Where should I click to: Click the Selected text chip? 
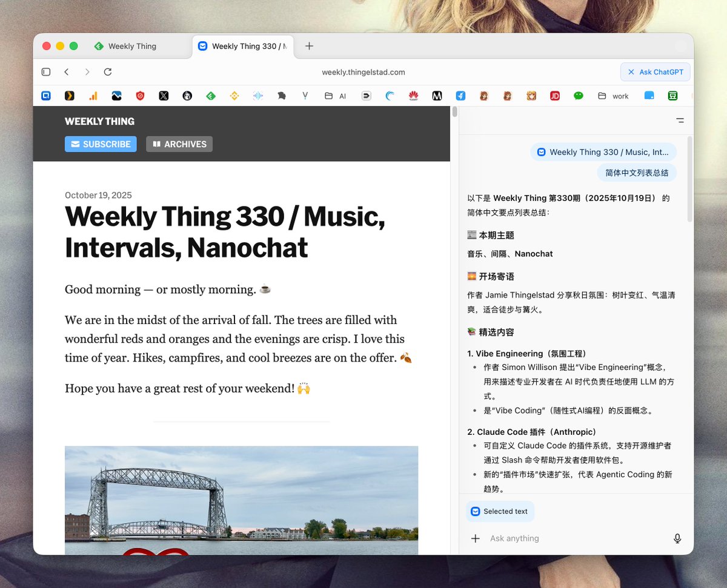pyautogui.click(x=500, y=511)
